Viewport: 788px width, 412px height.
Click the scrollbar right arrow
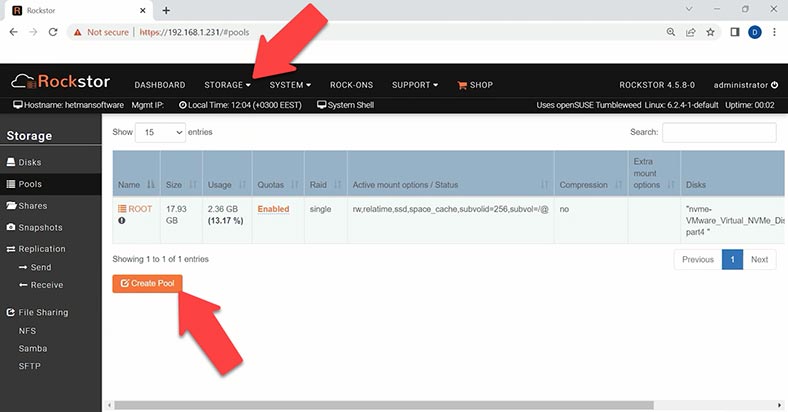pos(779,405)
